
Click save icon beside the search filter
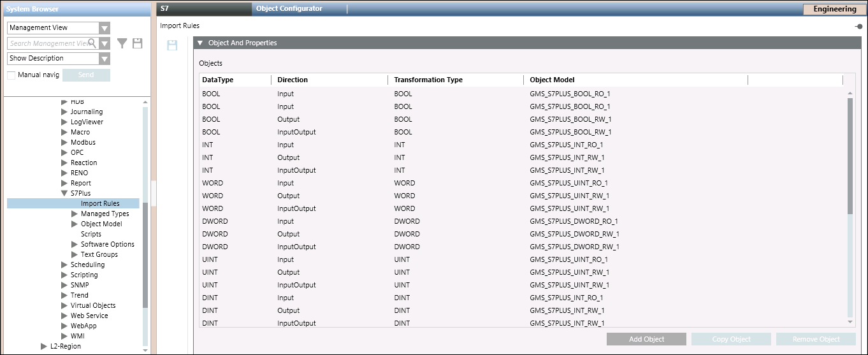point(137,43)
